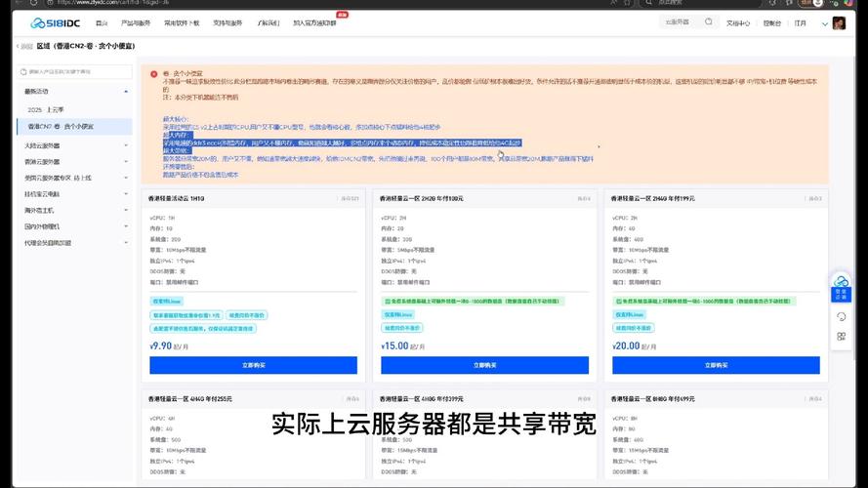Click the 4H4G 年付255元 card title
The image size is (868, 488).
tap(189, 399)
